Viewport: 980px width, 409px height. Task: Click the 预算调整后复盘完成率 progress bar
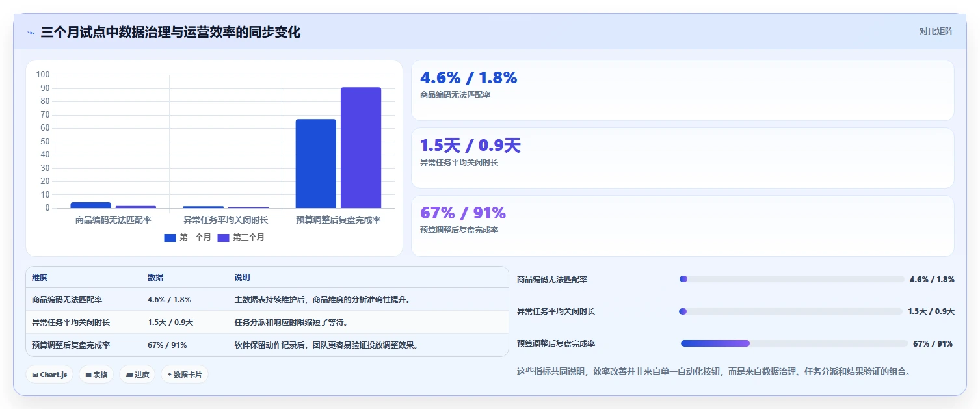tap(794, 343)
